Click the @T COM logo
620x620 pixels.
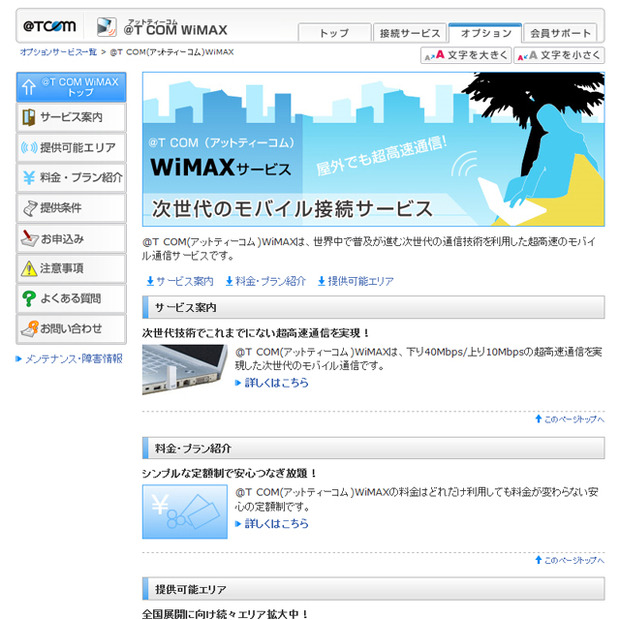coord(49,26)
